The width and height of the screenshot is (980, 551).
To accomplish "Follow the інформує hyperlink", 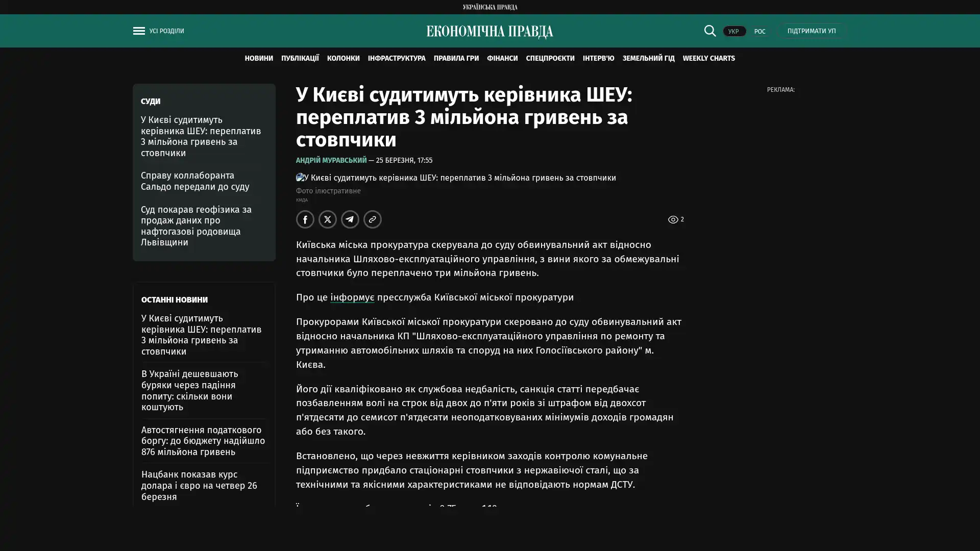I will tap(352, 297).
